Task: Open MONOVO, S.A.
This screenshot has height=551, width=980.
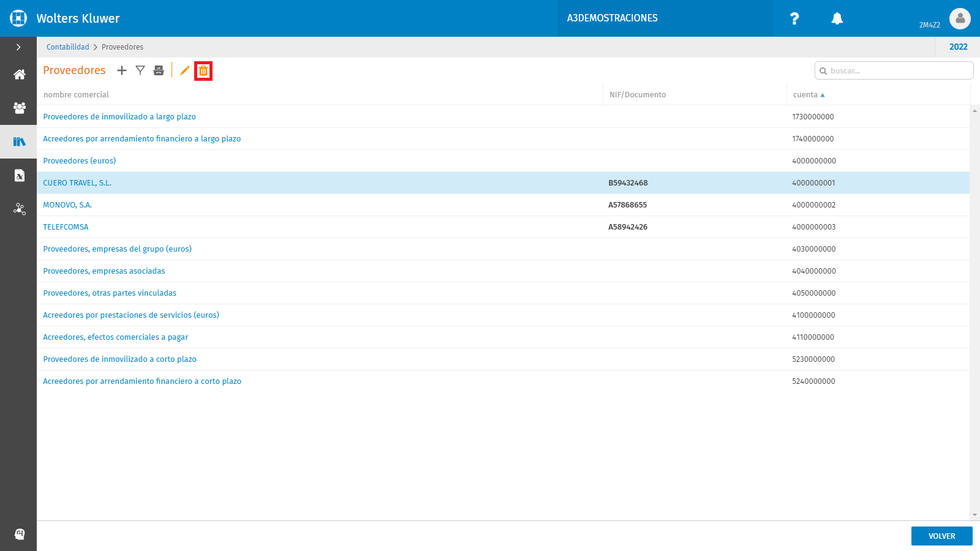Action: [67, 205]
